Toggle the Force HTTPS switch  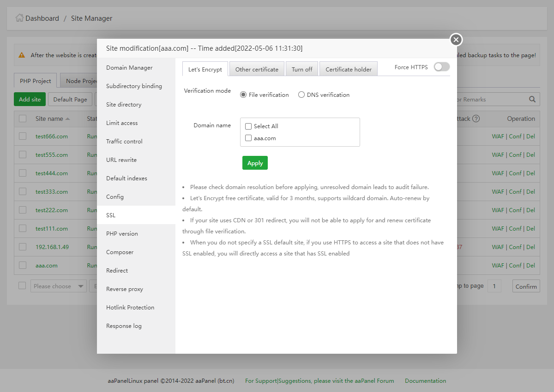(x=441, y=67)
